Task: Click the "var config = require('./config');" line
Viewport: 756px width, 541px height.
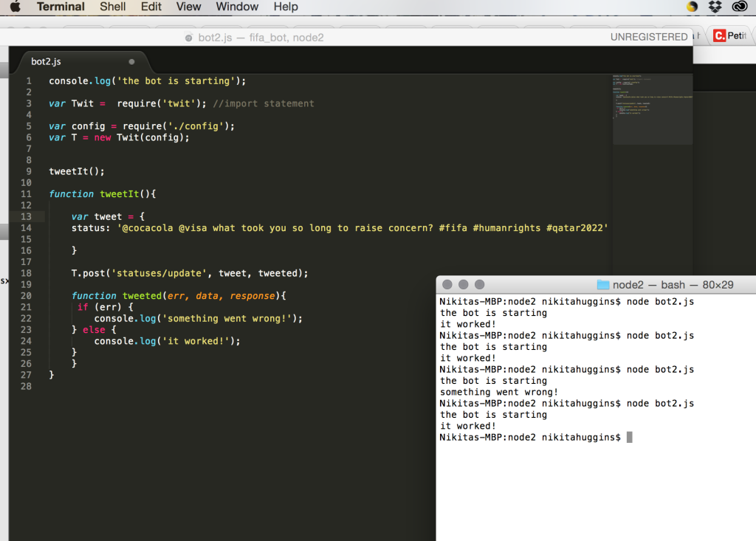Action: (x=142, y=126)
